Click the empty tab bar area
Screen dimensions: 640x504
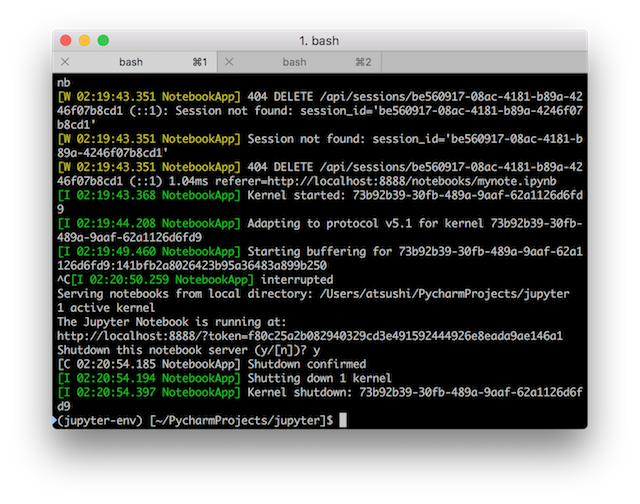[480, 62]
